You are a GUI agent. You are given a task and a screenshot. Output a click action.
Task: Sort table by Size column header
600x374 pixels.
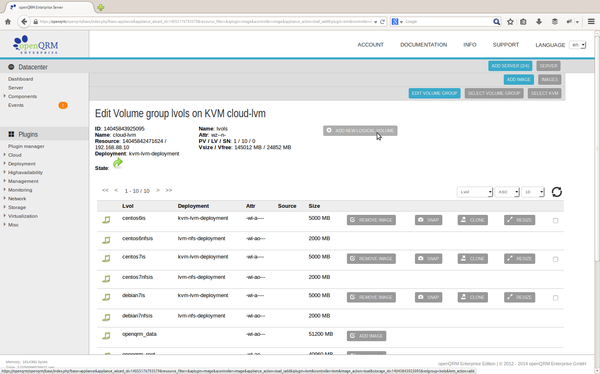tap(314, 206)
